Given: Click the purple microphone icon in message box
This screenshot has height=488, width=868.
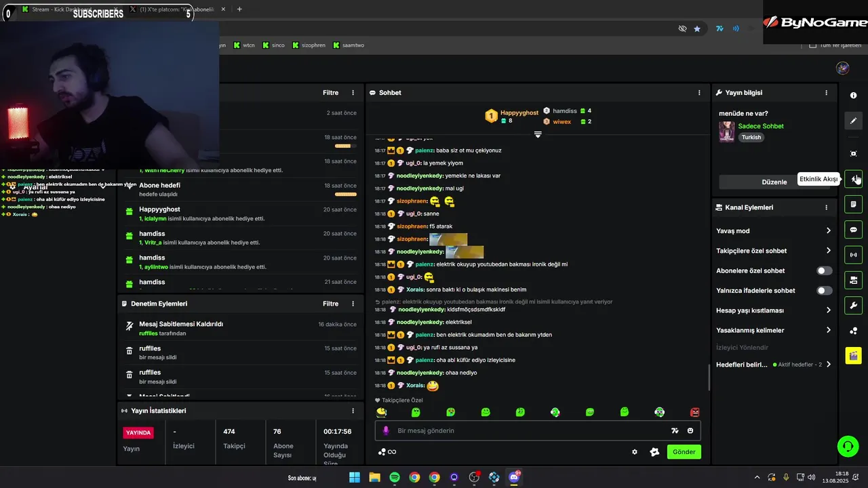Looking at the screenshot, I should pyautogui.click(x=386, y=430).
